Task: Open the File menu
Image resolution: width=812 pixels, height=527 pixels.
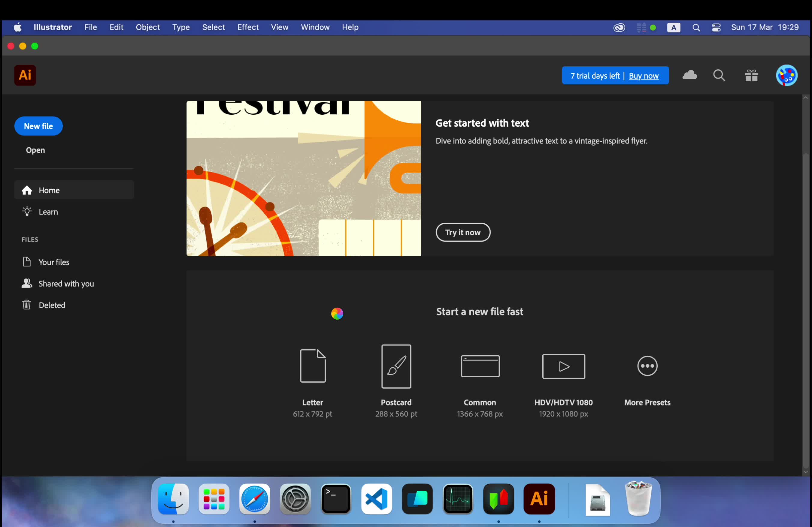Action: coord(90,27)
